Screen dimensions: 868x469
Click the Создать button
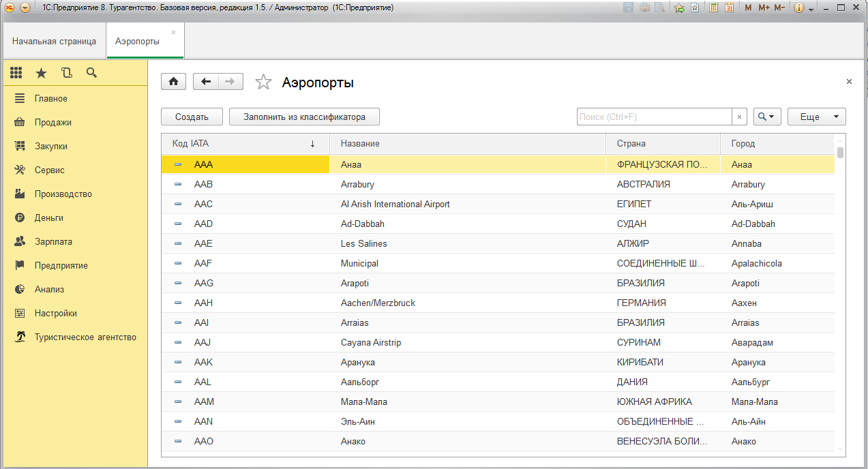(192, 117)
